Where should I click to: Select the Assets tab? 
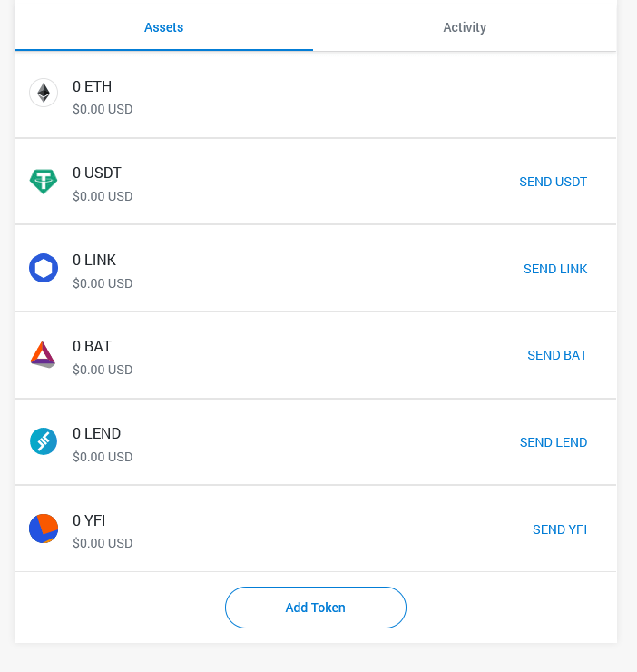[163, 27]
